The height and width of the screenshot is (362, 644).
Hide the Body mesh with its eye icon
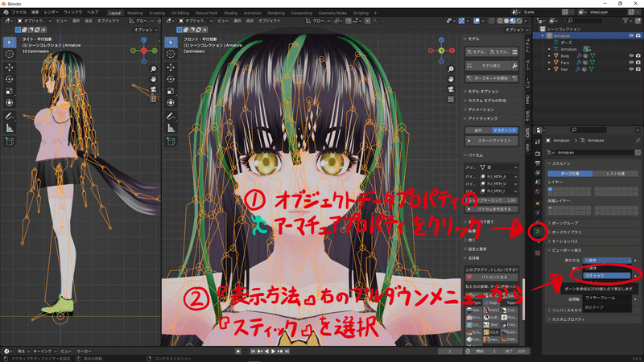(x=631, y=56)
